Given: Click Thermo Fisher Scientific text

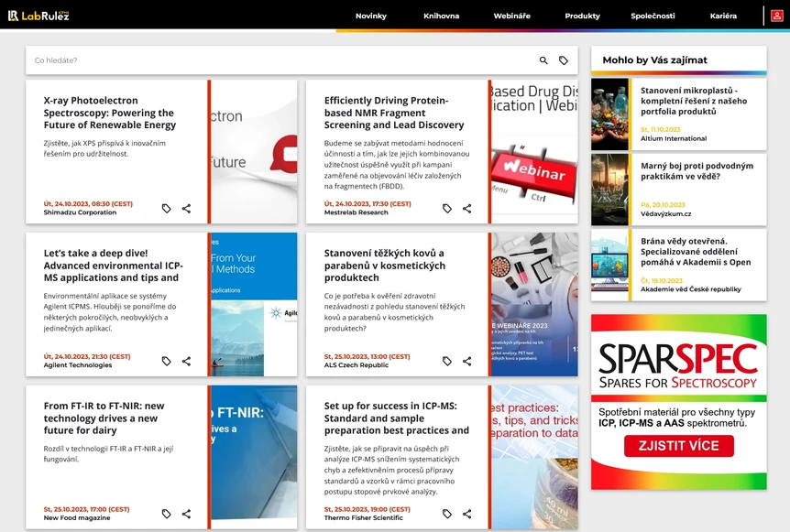Looking at the screenshot, I should click(363, 517).
